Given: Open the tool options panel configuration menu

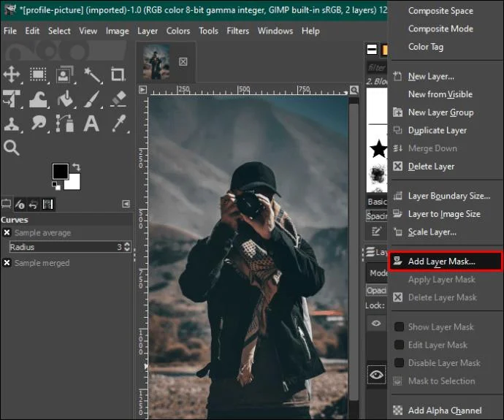Looking at the screenshot, I should point(126,204).
